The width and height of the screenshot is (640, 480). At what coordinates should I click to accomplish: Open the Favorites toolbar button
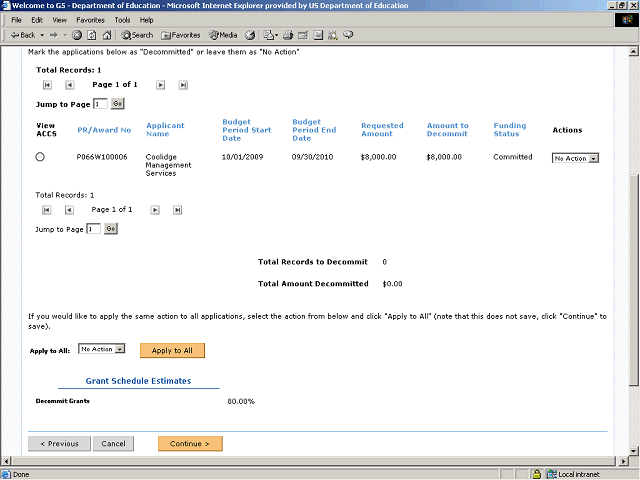click(x=180, y=35)
